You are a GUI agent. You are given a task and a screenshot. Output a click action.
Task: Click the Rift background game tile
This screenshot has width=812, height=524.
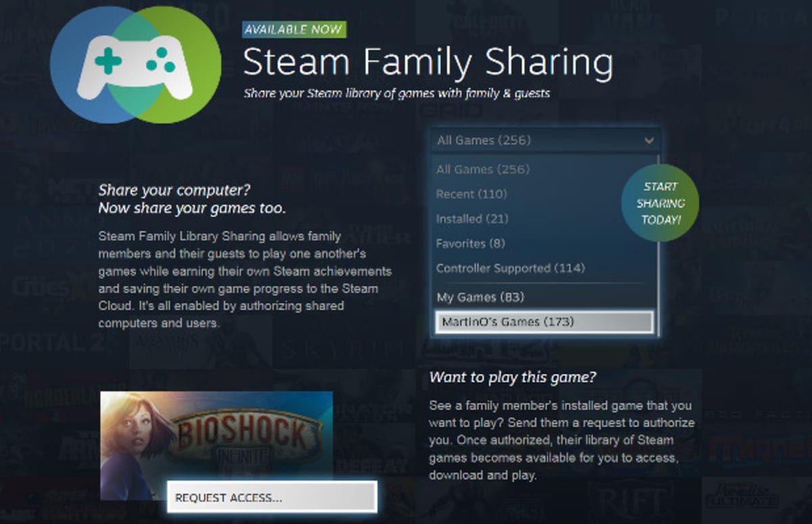(639, 500)
